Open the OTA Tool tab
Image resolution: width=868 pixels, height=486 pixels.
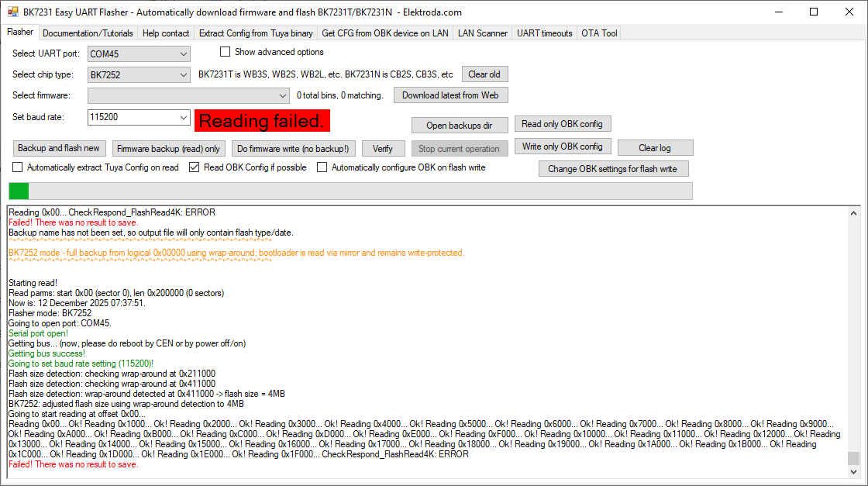pos(599,33)
